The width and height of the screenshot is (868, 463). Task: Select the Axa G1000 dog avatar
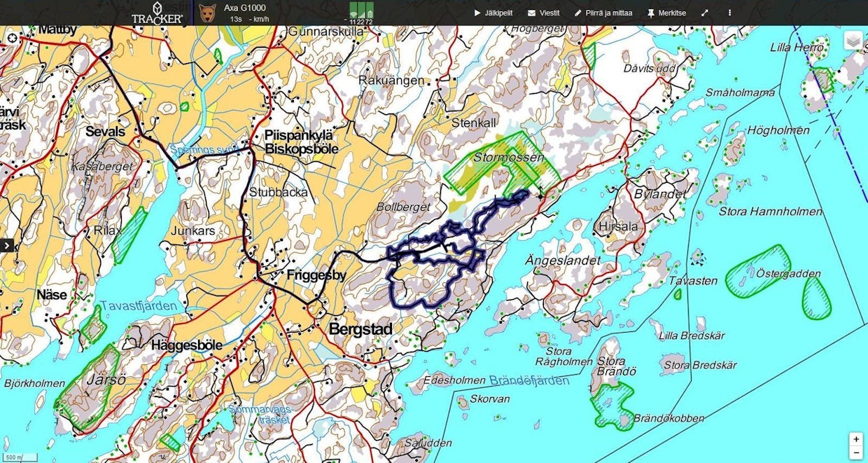point(206,13)
